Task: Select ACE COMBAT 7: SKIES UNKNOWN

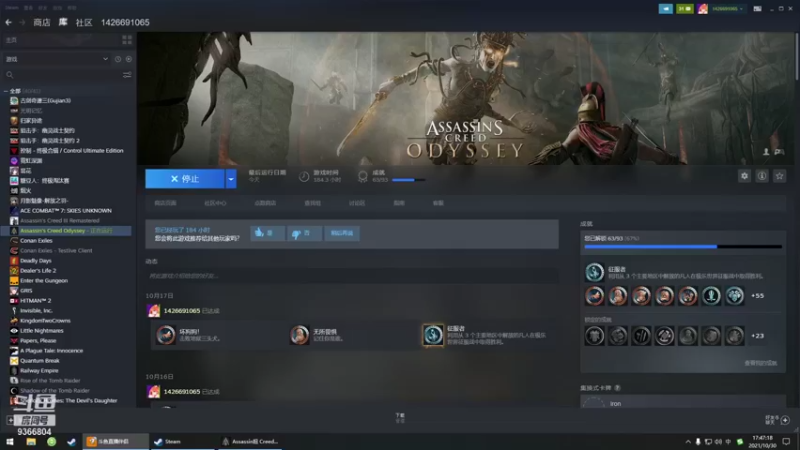Action: [66, 211]
